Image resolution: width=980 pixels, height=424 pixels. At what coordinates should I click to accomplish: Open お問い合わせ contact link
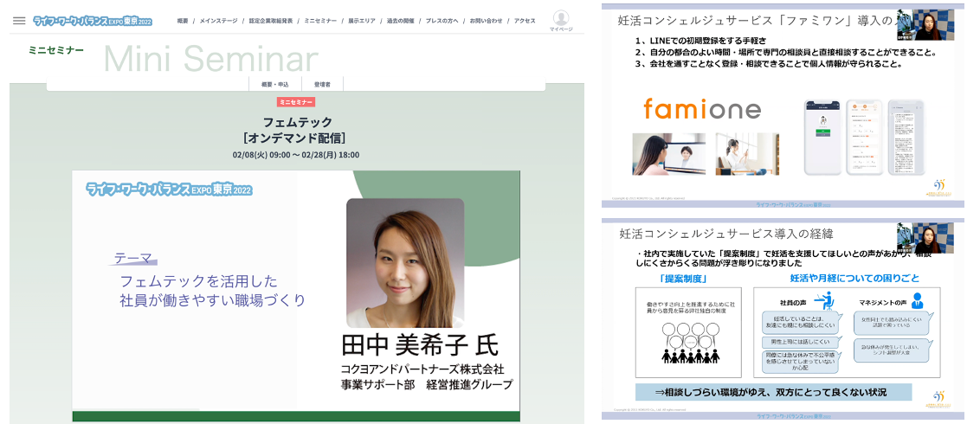[486, 21]
